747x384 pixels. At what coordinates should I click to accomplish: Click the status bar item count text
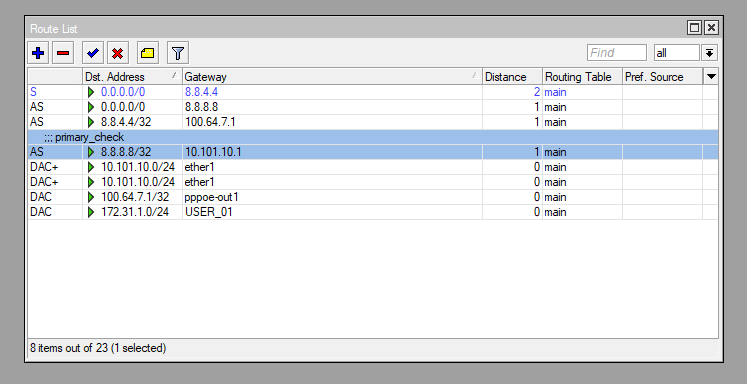click(x=98, y=348)
